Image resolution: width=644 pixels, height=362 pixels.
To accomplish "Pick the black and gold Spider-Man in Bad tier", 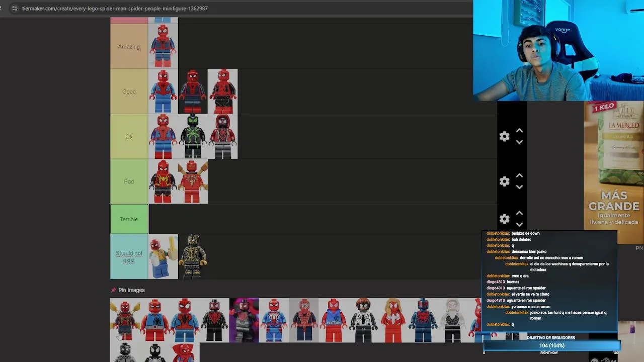I will point(163,182).
